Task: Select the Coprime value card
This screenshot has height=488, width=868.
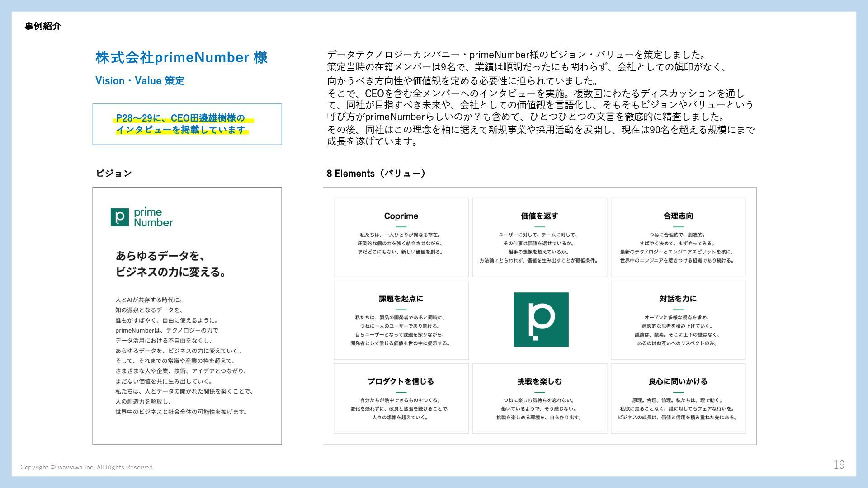Action: pyautogui.click(x=401, y=237)
